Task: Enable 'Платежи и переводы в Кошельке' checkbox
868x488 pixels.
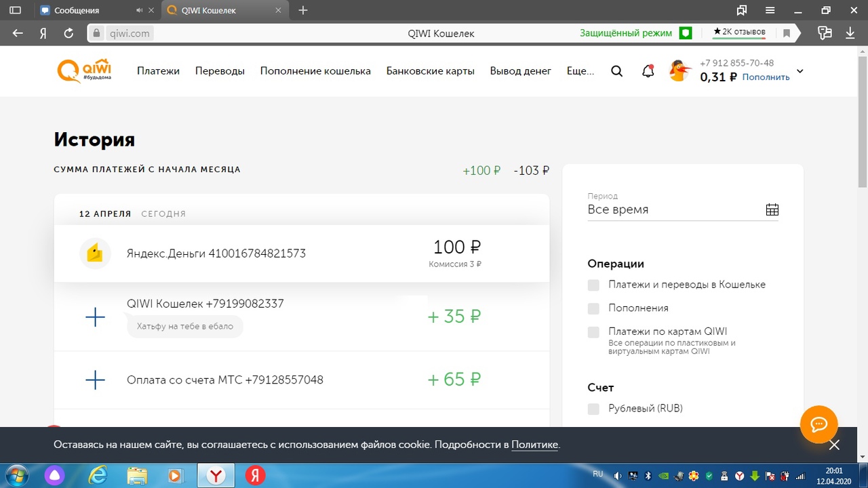Action: tap(593, 285)
